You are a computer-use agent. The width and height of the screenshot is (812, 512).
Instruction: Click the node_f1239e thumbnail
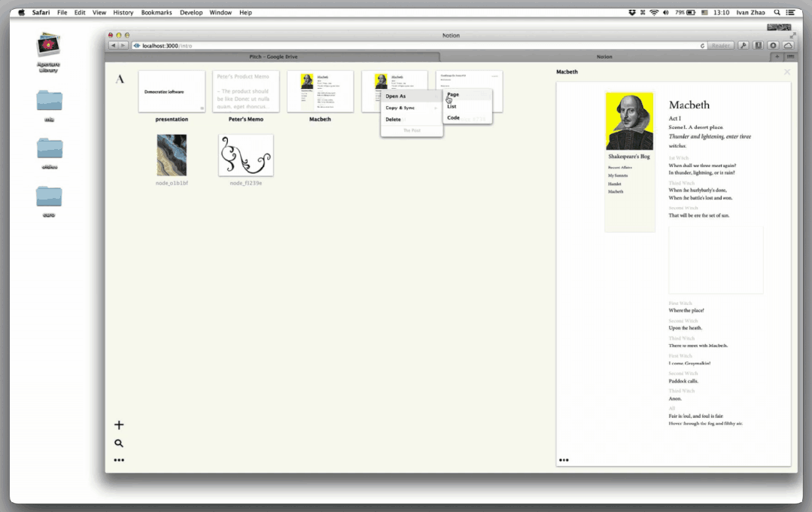[x=245, y=155]
